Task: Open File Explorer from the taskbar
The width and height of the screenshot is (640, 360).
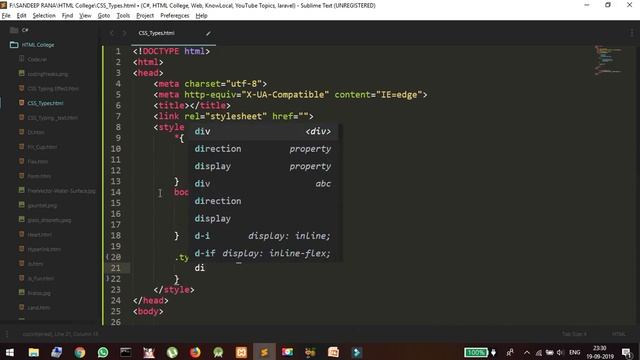Action: 33,352
